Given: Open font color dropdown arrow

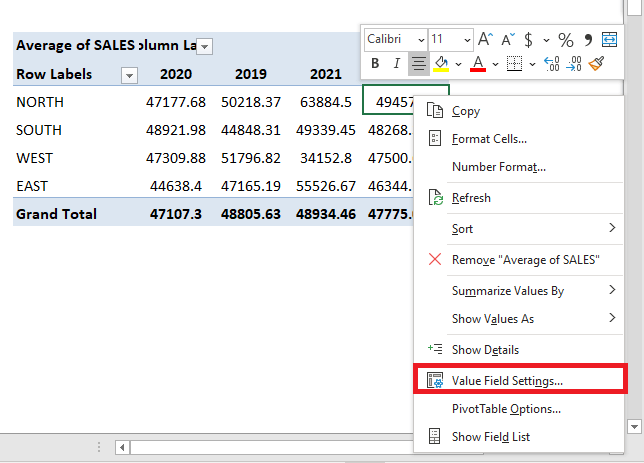Looking at the screenshot, I should (x=495, y=64).
